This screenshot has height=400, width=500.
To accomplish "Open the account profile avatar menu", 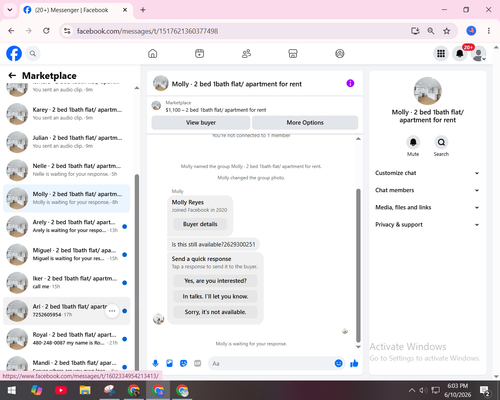I will (x=479, y=54).
